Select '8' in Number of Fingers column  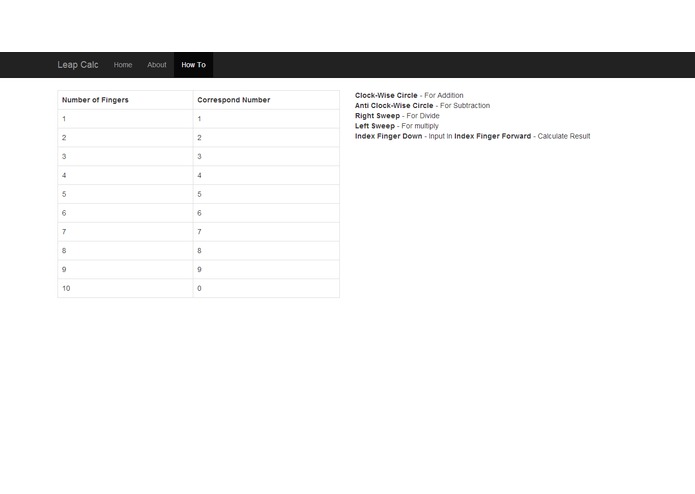click(x=125, y=251)
